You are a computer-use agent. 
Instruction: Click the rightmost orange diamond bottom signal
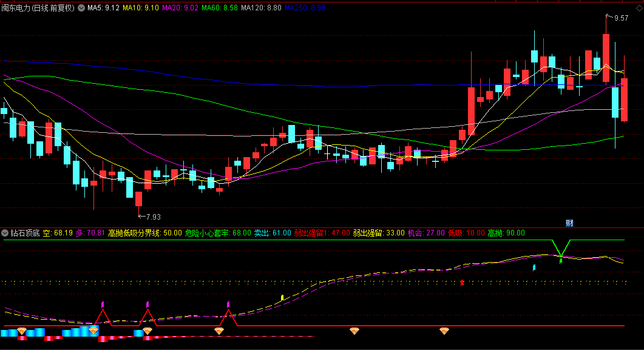coord(444,331)
